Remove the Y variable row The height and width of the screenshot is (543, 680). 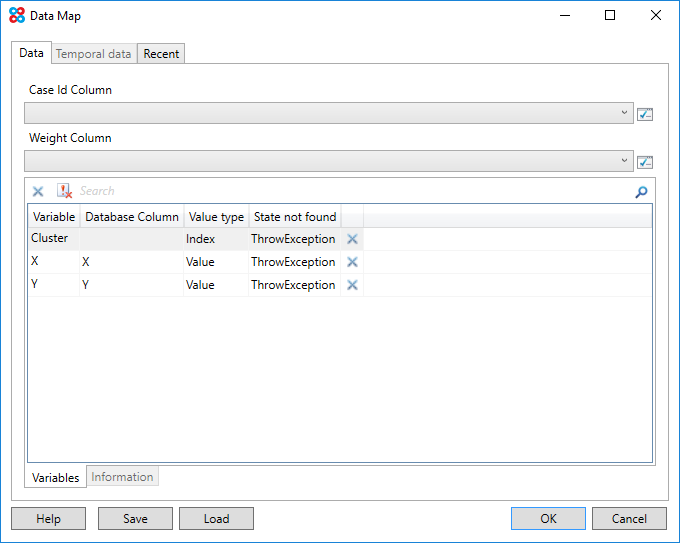352,286
